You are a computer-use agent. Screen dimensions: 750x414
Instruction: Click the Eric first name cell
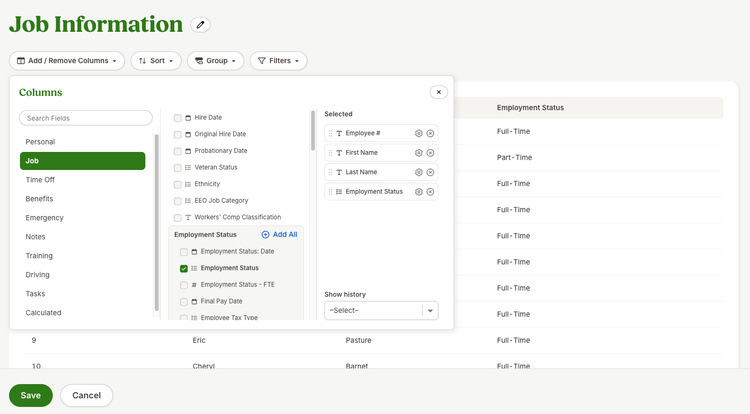tap(199, 340)
